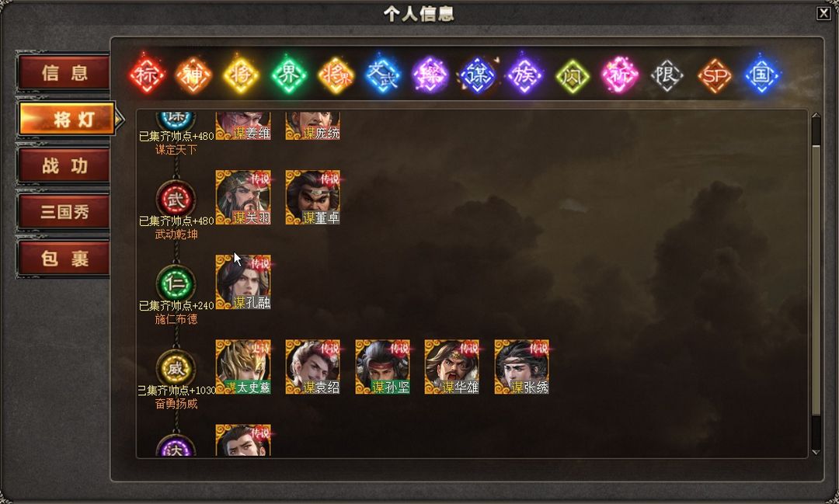This screenshot has width=839, height=504.
Task: Select the purple 族 diamond icon
Action: tap(524, 75)
